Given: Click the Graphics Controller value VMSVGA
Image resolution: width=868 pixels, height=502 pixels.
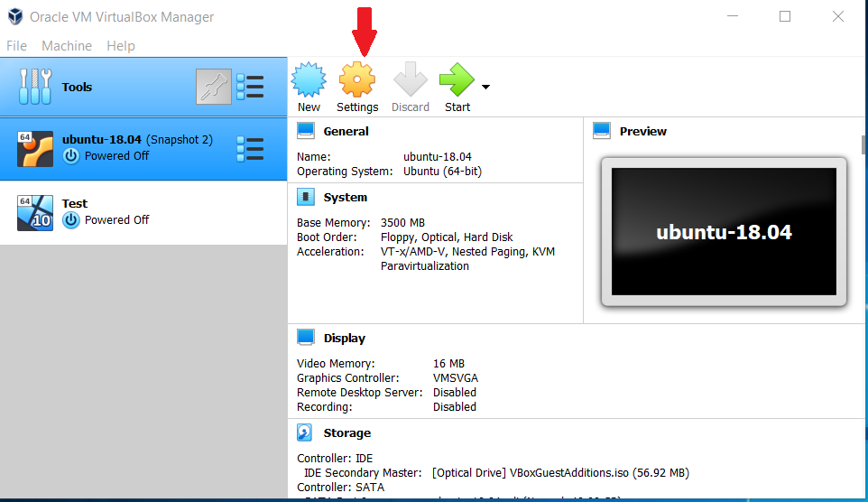Looking at the screenshot, I should [x=456, y=378].
